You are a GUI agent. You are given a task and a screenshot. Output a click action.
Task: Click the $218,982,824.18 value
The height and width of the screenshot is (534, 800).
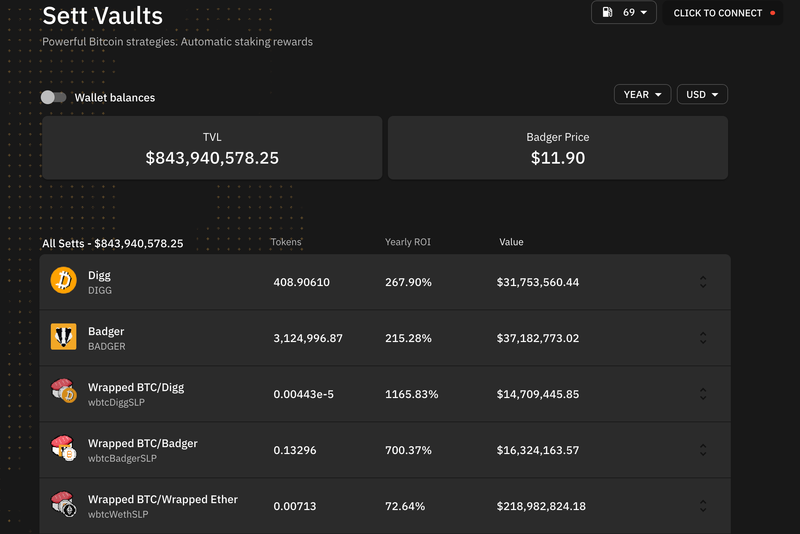(541, 506)
